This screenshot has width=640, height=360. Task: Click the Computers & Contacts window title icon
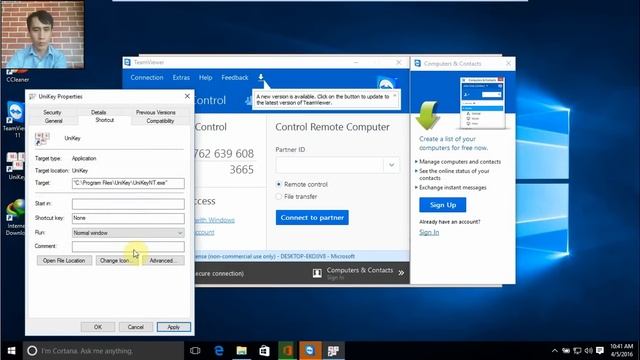418,63
